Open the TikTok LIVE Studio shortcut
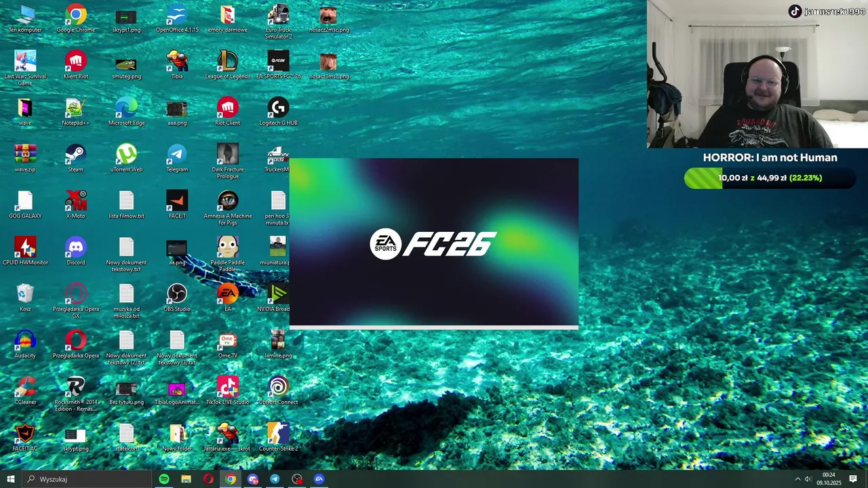 (x=228, y=391)
